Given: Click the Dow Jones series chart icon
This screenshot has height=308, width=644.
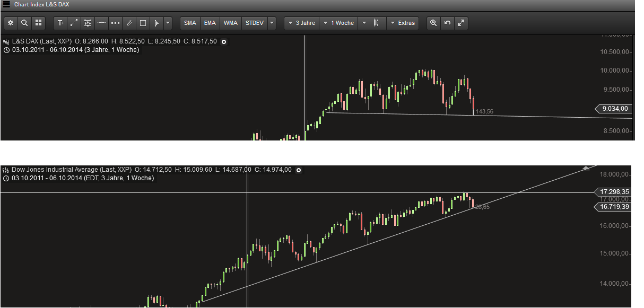Looking at the screenshot, I should tap(6, 170).
